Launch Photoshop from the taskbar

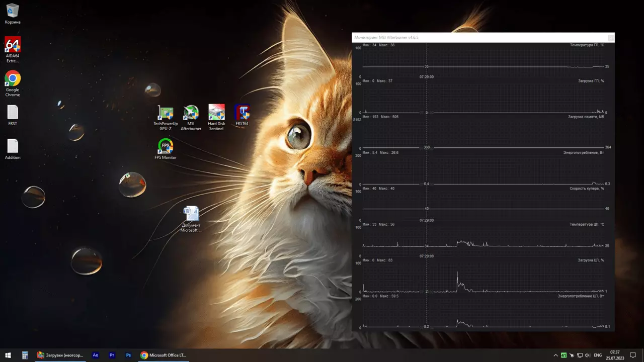coord(128,355)
